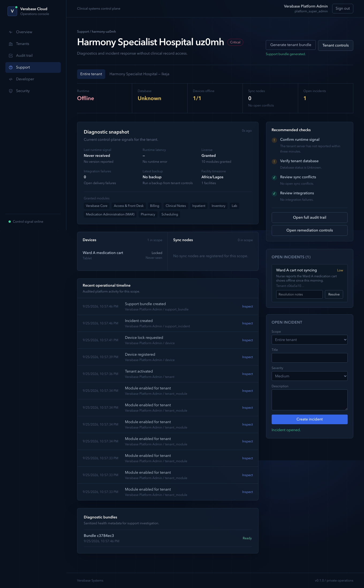
Task: Switch to Harmony Specialist Hospital – Ikeja tab
Action: click(x=139, y=74)
